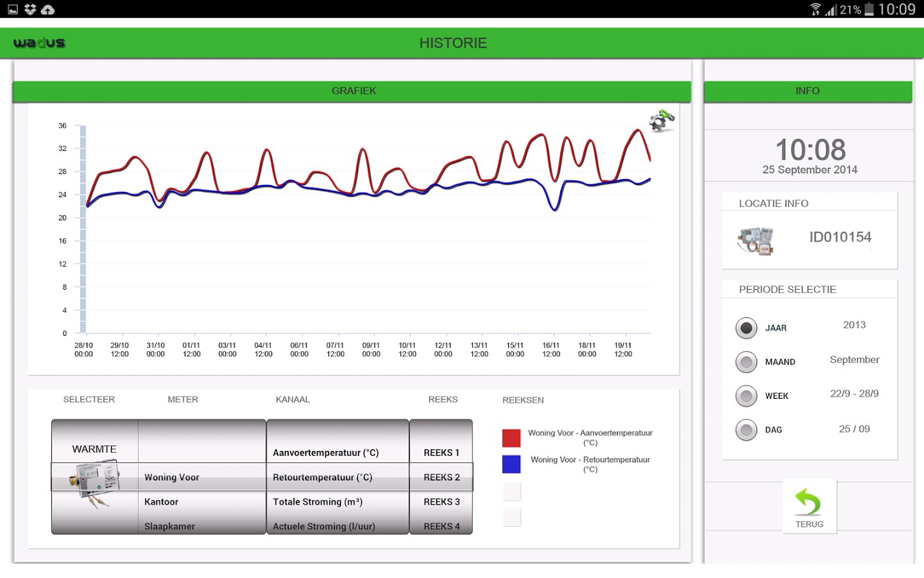Pick REEKS 1 in series wheel

(x=441, y=453)
